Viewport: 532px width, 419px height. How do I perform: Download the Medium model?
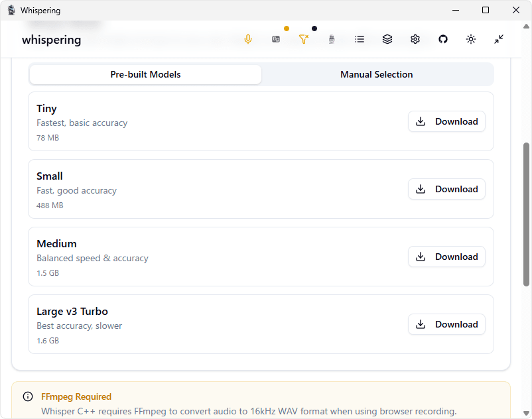(446, 257)
